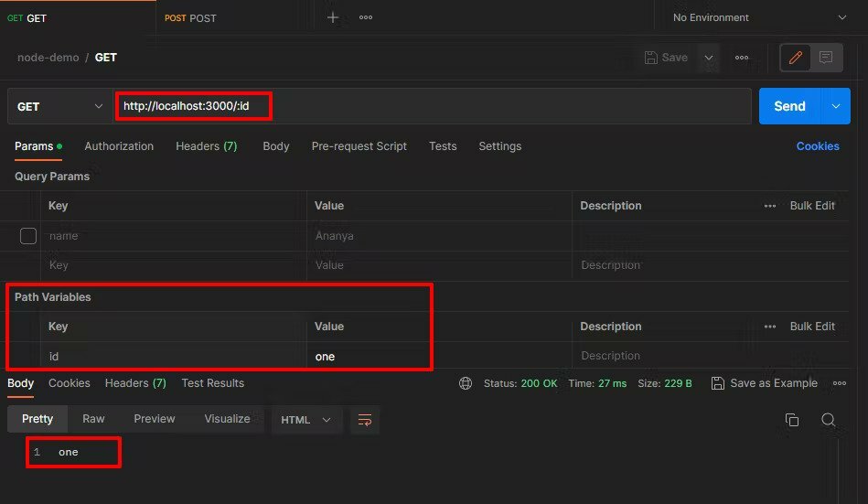
Task: Switch to the request Body tab
Action: point(276,146)
